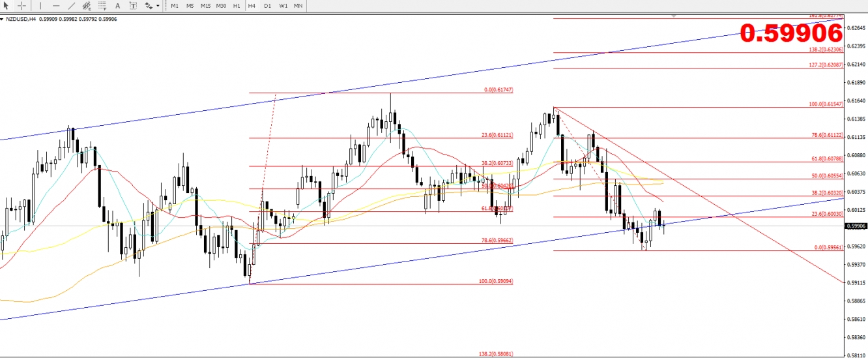
Task: Click the H1 timeframe button
Action: (x=236, y=6)
